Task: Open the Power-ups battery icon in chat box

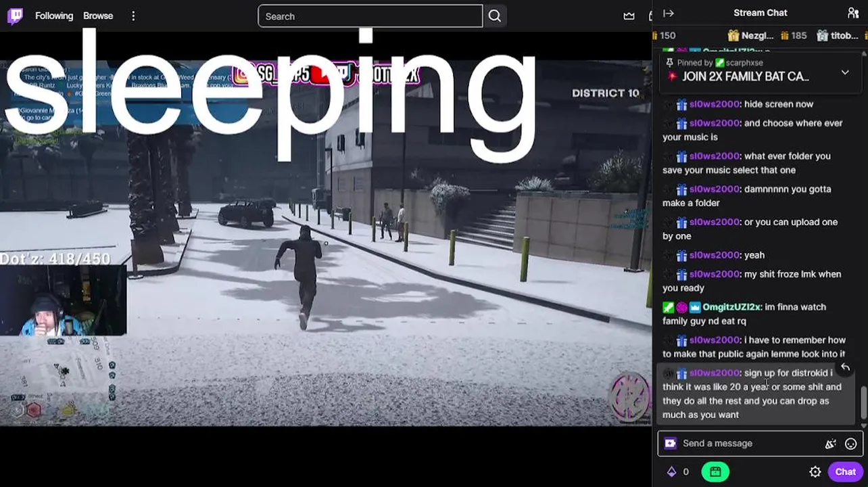Action: pyautogui.click(x=670, y=444)
